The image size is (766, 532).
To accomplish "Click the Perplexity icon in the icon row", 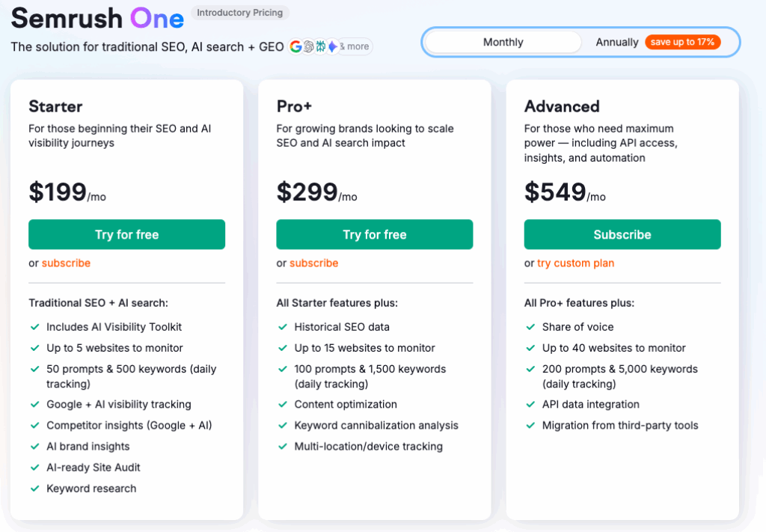I will point(320,46).
